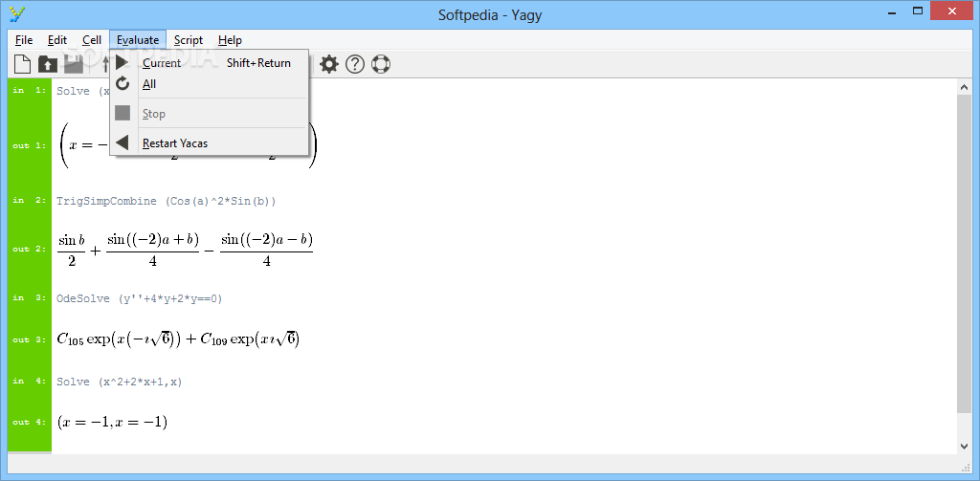
Task: Click the 'out 3:' cell label
Action: 30,339
